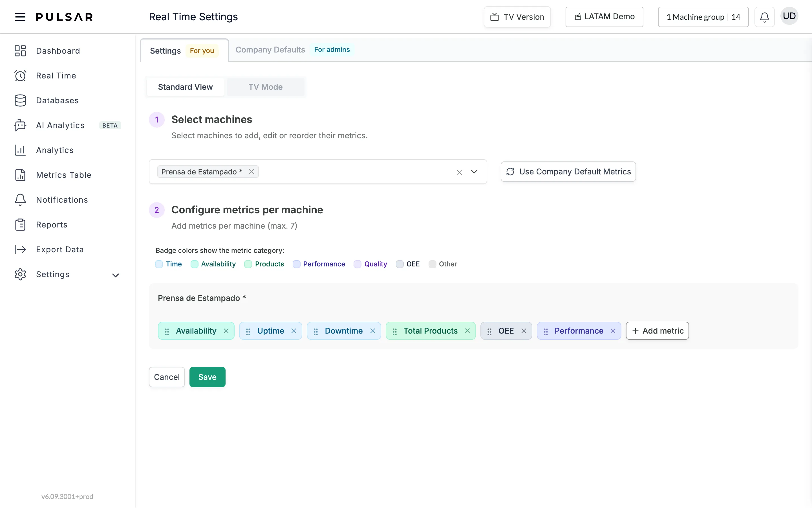This screenshot has height=508, width=812.
Task: Click the green Save button
Action: [x=207, y=377]
